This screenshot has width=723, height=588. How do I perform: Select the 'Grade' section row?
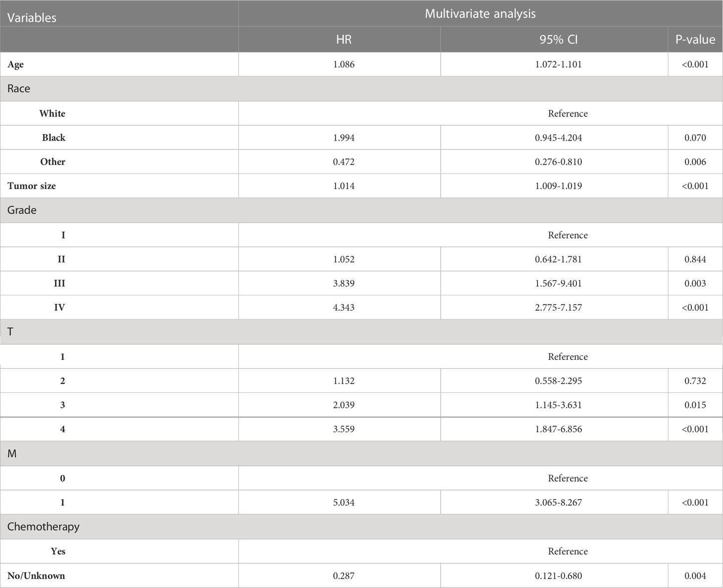click(x=361, y=210)
